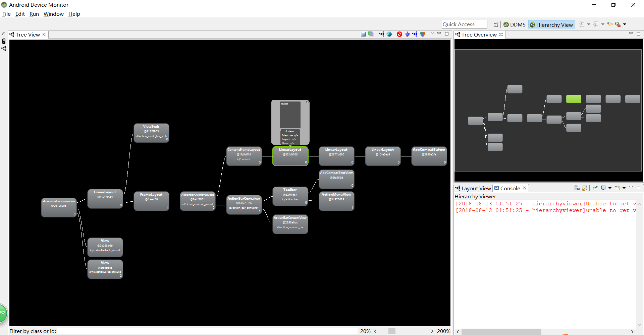Click the yellow back-arrow toolbar icon
The height and width of the screenshot is (335, 644).
click(610, 24)
